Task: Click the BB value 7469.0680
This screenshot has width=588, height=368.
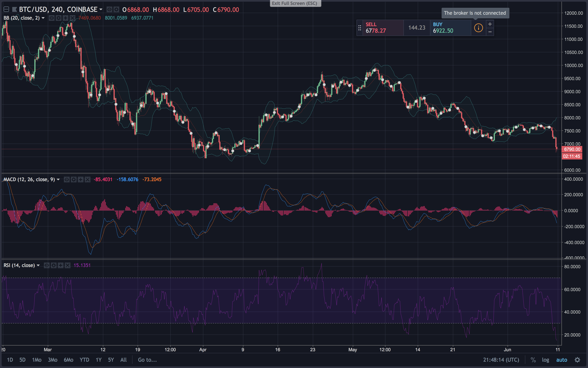Action: point(89,18)
